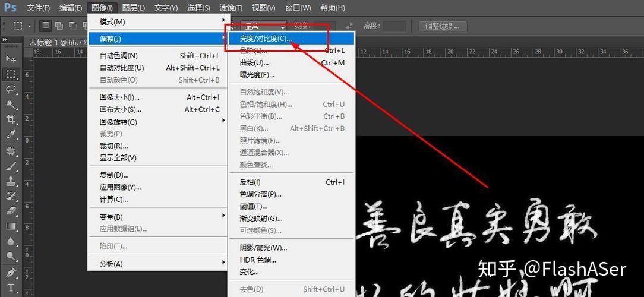Select 显示全部(V) menu item
Image resolution: width=644 pixels, height=297 pixels.
click(157, 158)
